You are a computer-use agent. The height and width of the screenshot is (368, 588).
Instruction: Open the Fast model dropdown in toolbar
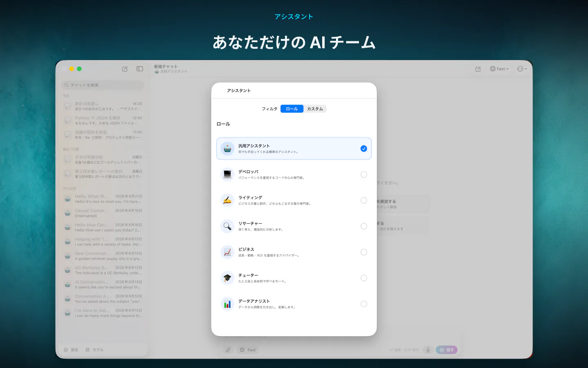(x=499, y=69)
